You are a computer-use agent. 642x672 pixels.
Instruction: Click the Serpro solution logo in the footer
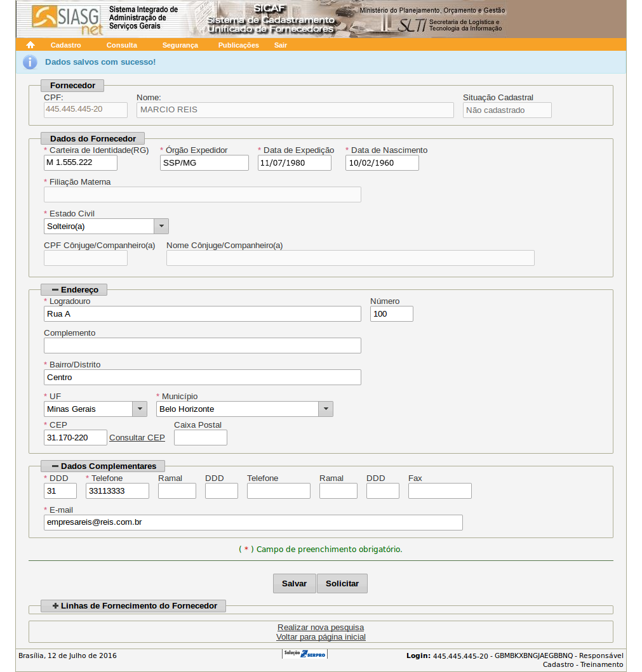[305, 654]
